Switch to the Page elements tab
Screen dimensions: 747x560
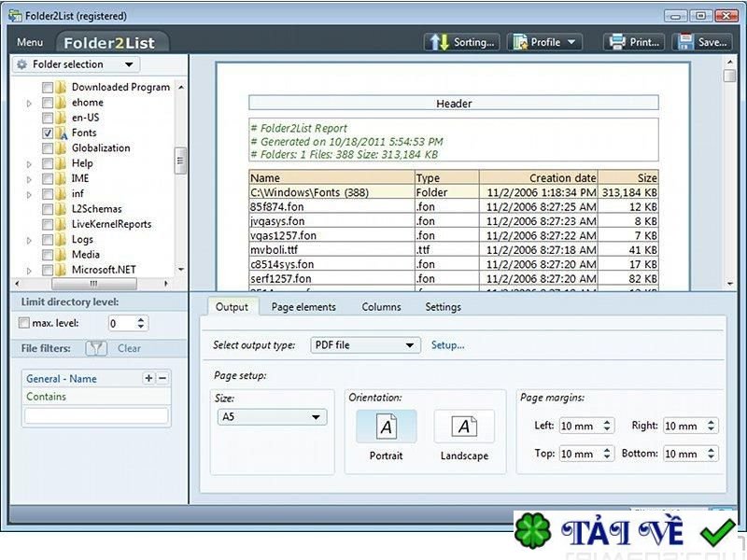[303, 307]
